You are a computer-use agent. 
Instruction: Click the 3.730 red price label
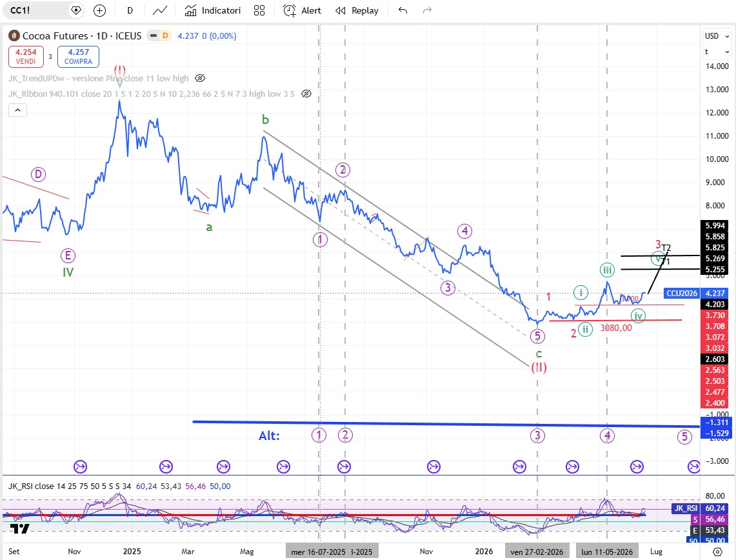tap(715, 315)
